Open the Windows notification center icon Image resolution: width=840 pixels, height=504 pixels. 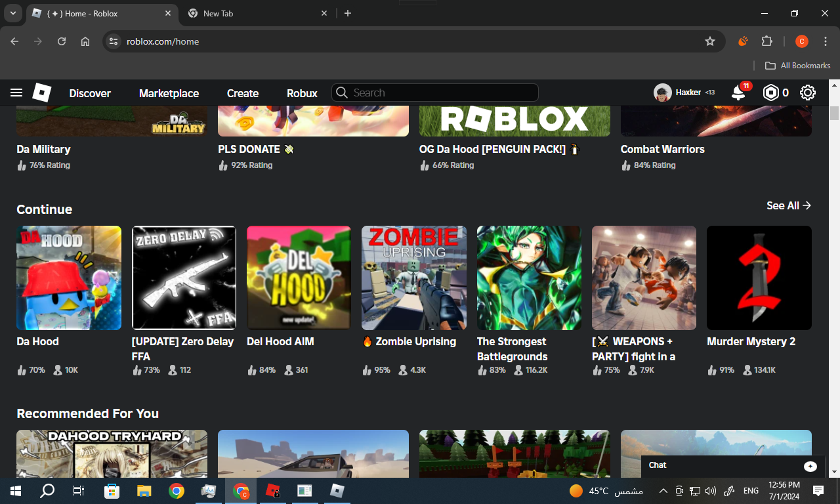point(818,490)
